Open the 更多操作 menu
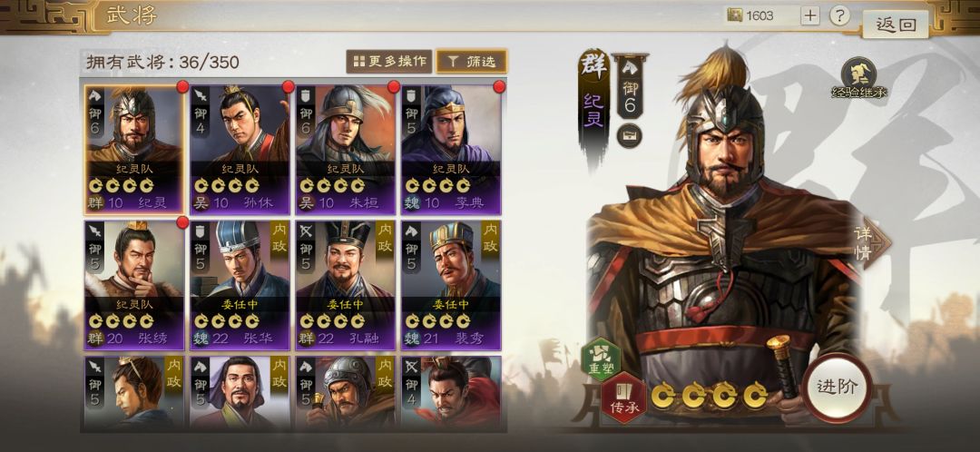This screenshot has height=452, width=980. coord(389,62)
